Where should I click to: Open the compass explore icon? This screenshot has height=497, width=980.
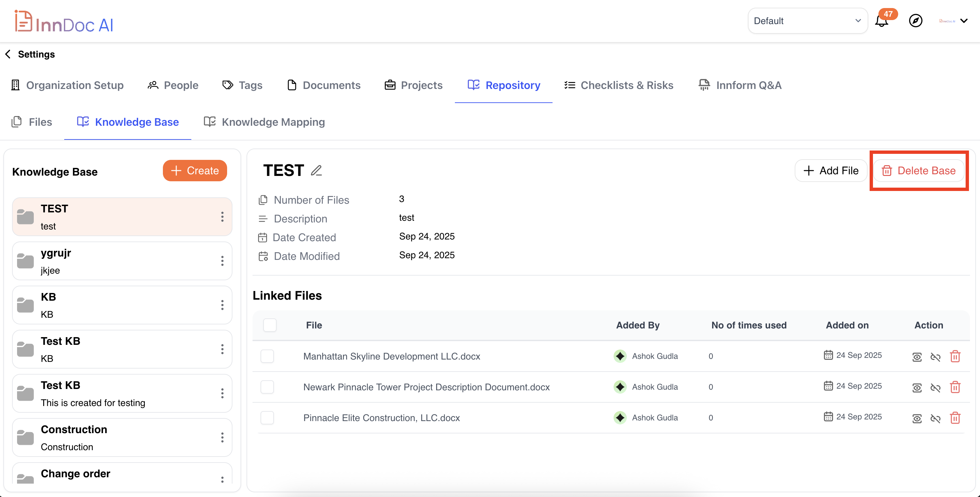(x=915, y=20)
